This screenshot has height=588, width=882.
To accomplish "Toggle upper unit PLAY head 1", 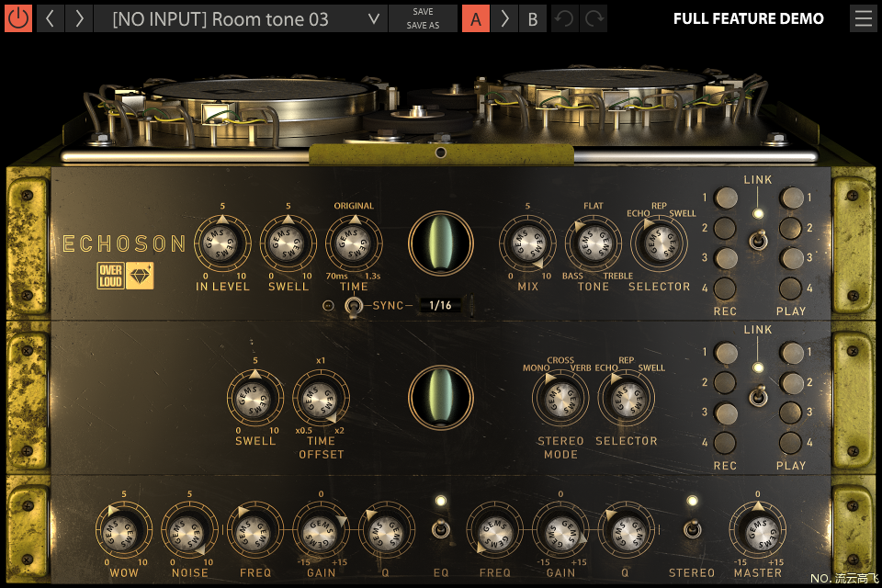I will tap(791, 198).
